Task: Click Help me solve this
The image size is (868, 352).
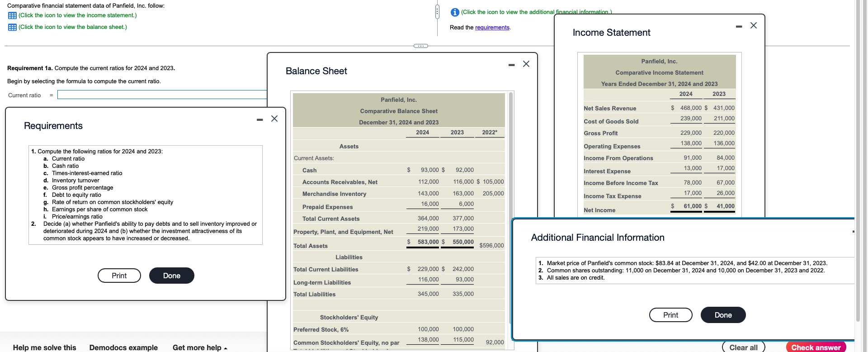Action: tap(44, 347)
